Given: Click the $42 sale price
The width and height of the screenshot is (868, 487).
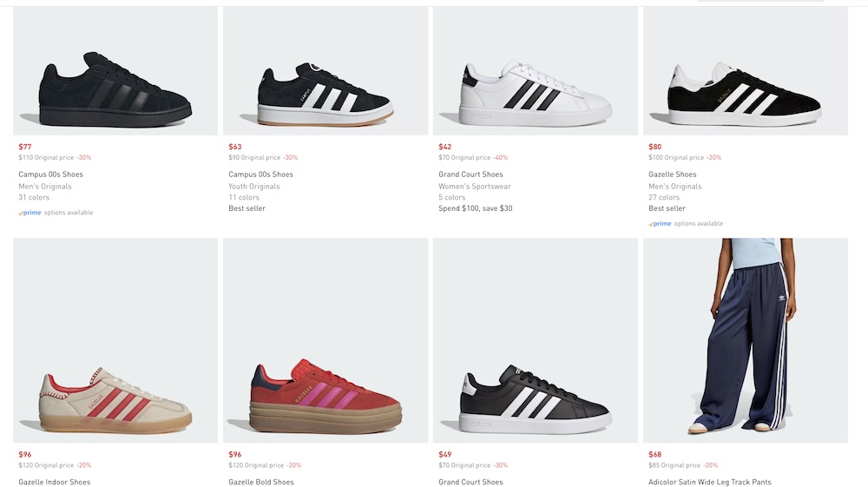Looking at the screenshot, I should tap(444, 147).
